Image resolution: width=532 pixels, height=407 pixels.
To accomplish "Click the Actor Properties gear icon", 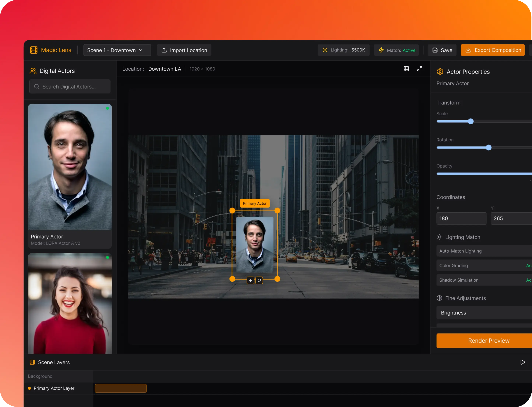I will pos(440,72).
